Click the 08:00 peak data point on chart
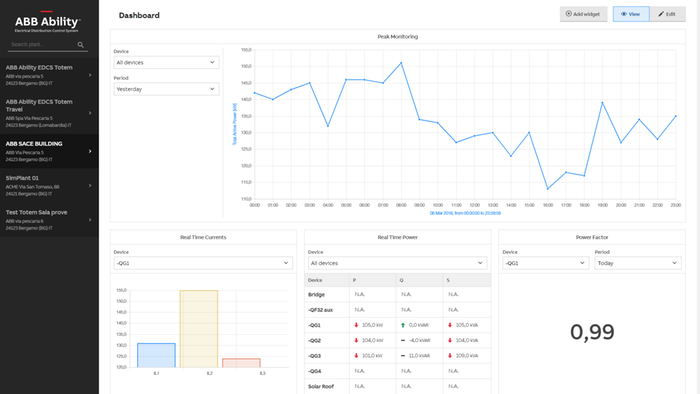Screen dimensions: 700x394 [401, 63]
